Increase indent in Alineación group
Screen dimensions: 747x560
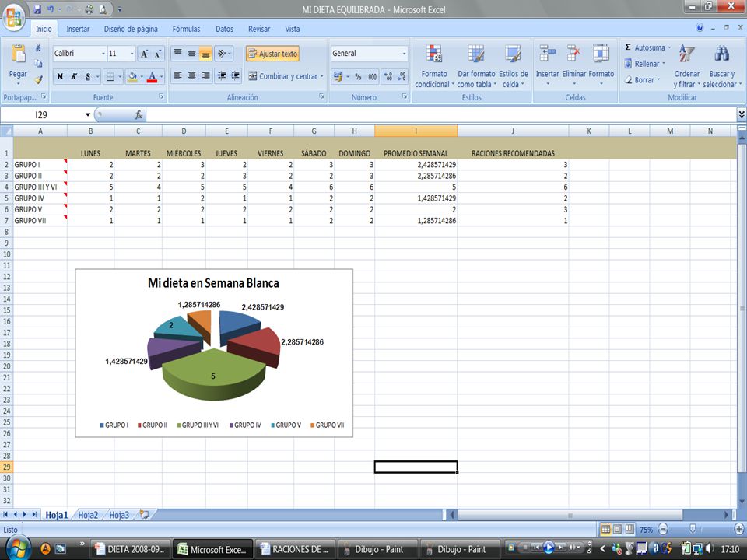(235, 75)
